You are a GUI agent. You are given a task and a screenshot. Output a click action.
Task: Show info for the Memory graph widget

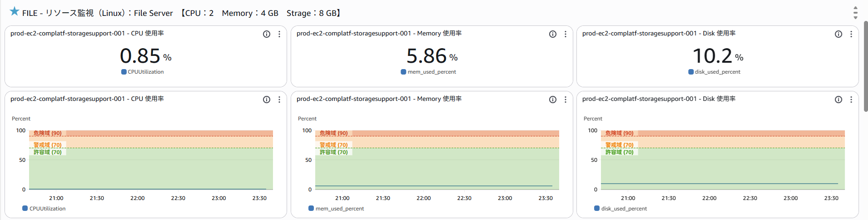click(x=553, y=100)
